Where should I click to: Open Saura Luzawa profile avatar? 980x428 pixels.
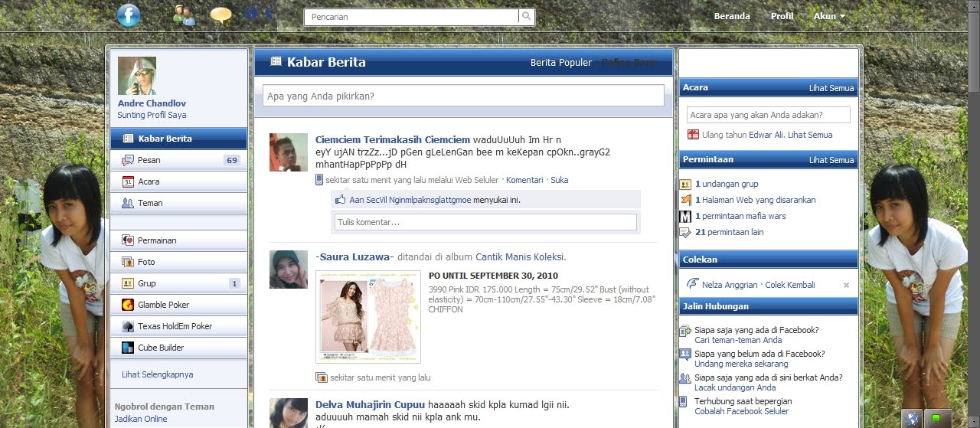click(x=289, y=270)
